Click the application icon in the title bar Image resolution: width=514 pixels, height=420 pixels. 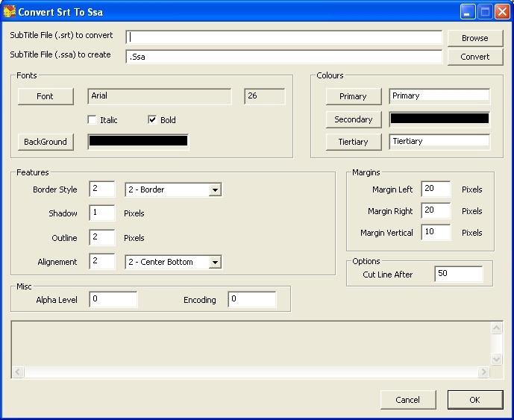(10, 12)
